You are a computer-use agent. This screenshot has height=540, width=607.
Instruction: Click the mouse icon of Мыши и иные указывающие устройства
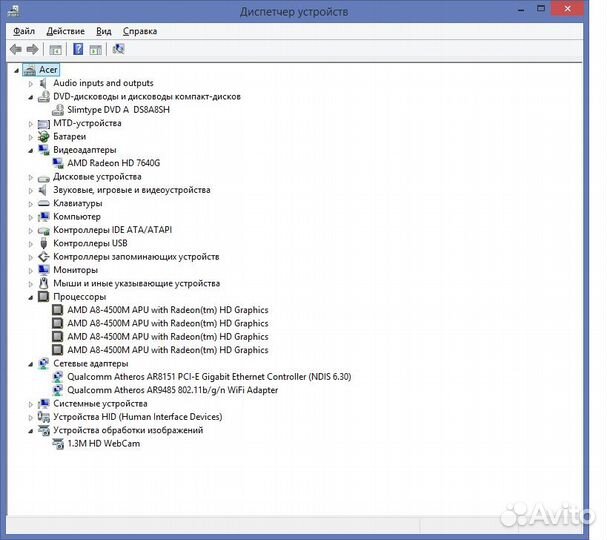(44, 283)
